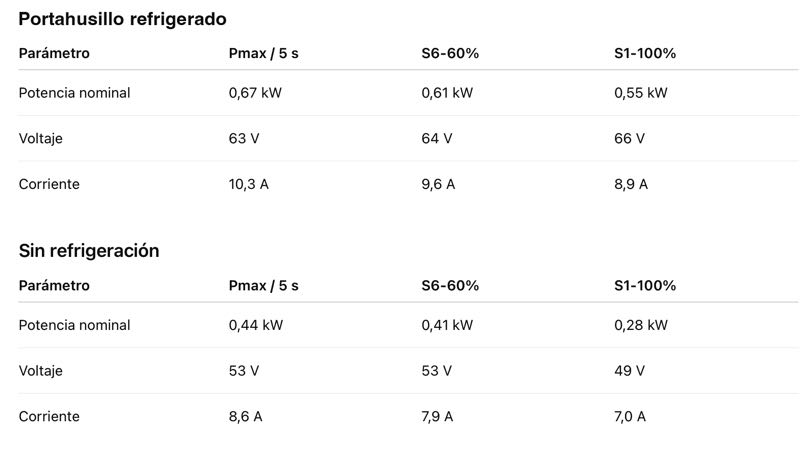Select the 8,9 A current cell

(x=631, y=184)
